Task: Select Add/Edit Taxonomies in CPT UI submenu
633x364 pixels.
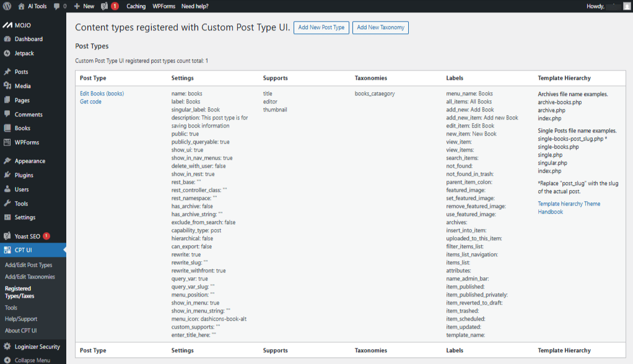Action: [30, 277]
